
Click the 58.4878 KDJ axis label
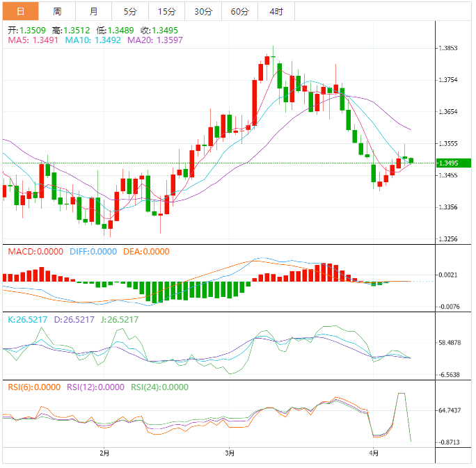pos(450,343)
